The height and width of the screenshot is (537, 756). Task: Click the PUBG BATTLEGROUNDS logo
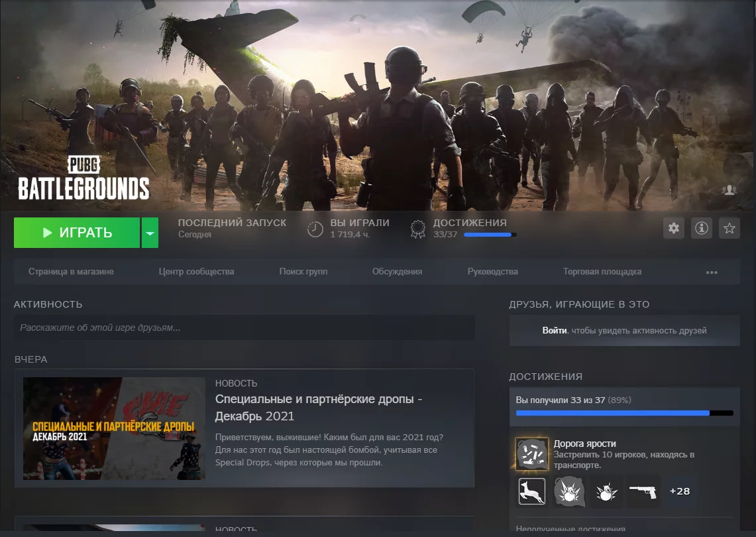(84, 178)
